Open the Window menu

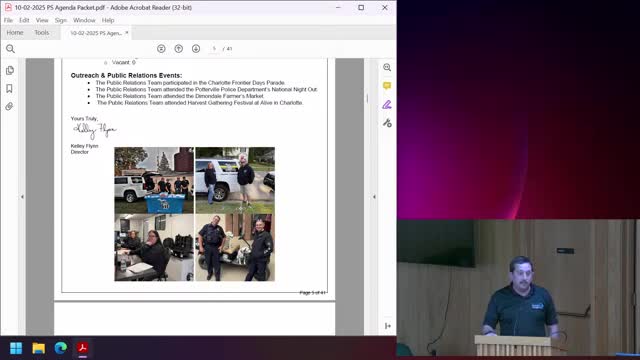coord(84,20)
